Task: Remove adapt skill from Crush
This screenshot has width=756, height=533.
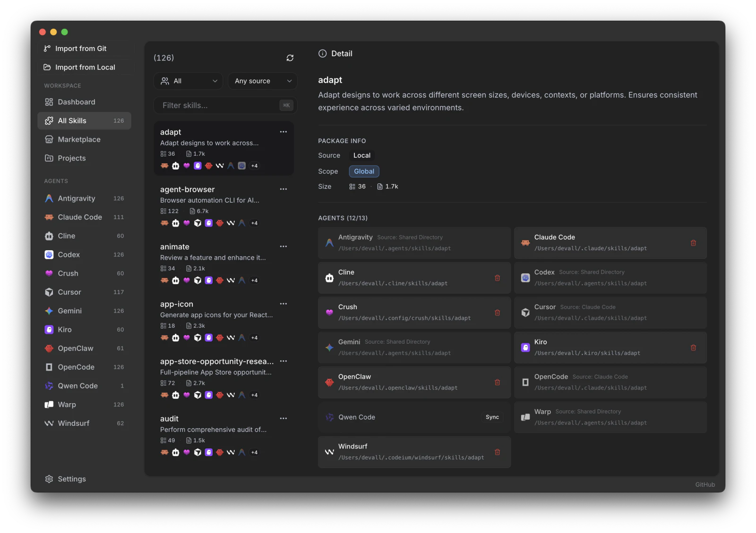Action: coord(497,313)
